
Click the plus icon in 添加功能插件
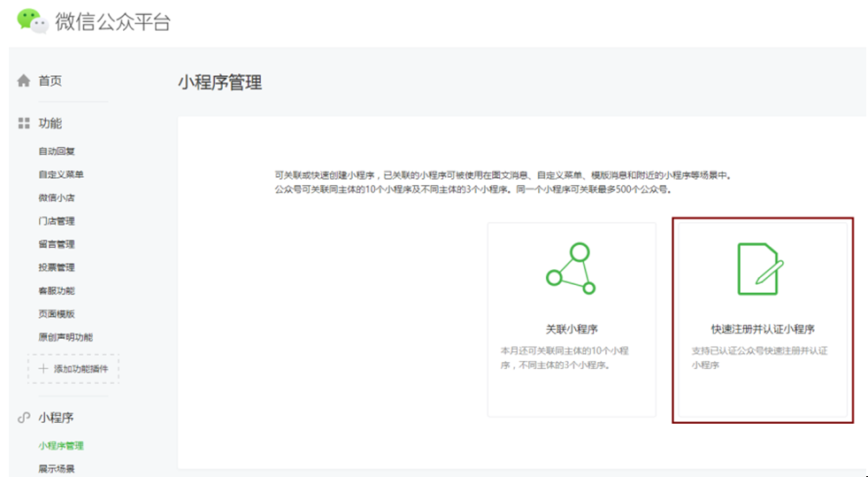coord(43,369)
